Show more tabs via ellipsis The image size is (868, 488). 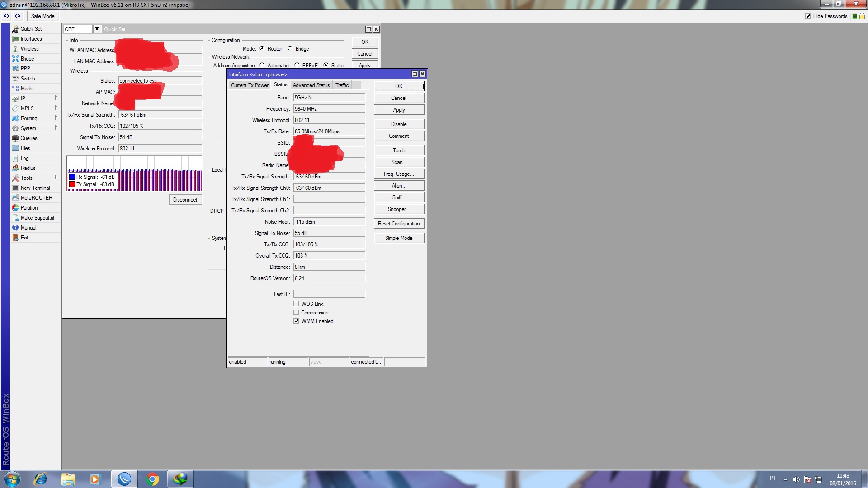point(356,85)
